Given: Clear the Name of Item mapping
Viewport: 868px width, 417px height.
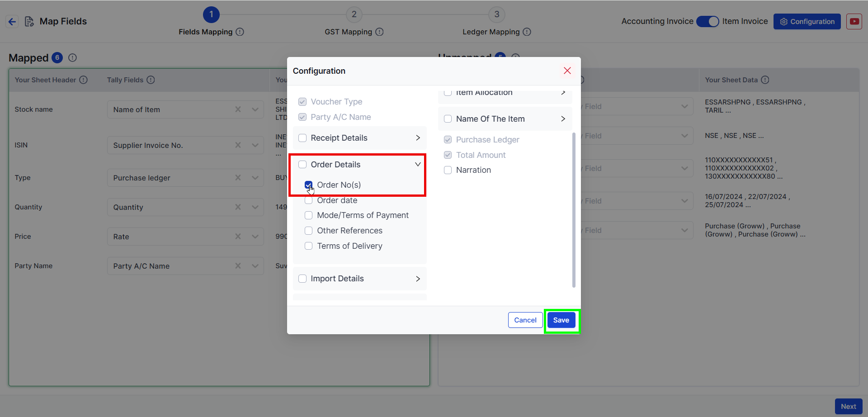Looking at the screenshot, I should click(238, 109).
